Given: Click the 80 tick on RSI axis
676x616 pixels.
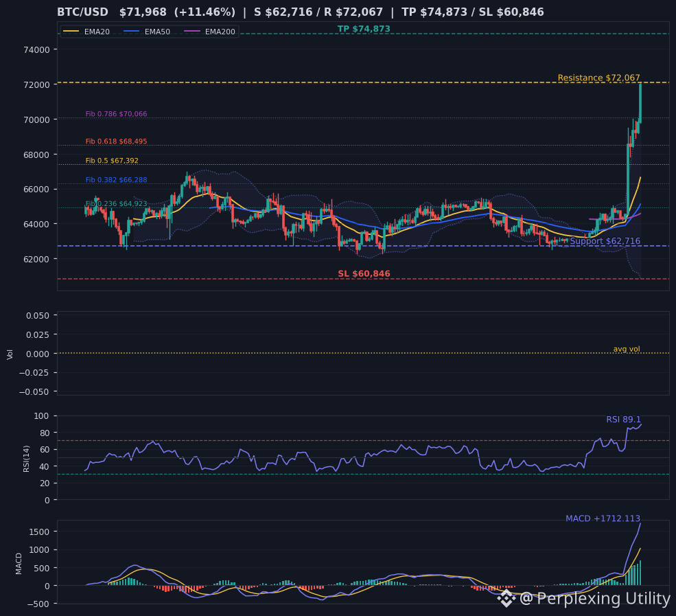Looking at the screenshot, I should (x=45, y=433).
